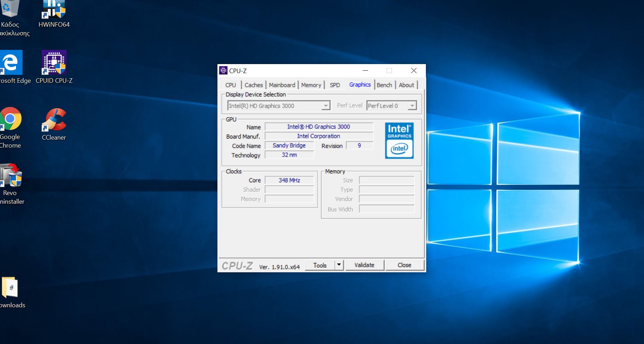Click the Ver. 1.91.0.x64 version text

(x=280, y=267)
